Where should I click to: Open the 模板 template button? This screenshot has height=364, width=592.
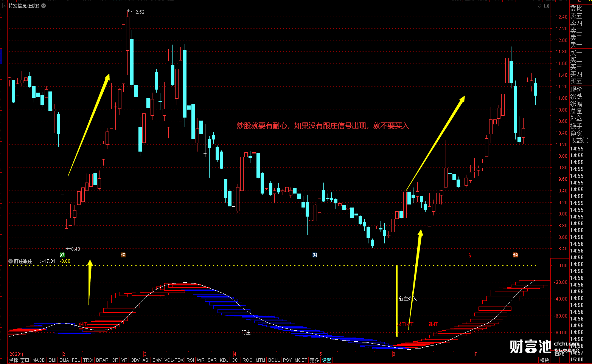pos(545,360)
